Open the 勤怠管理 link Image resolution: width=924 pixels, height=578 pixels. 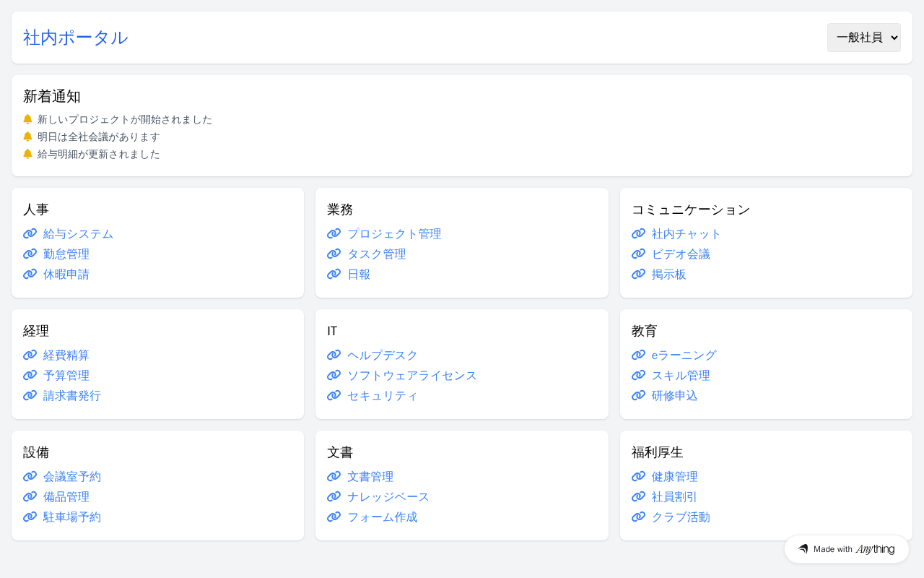(66, 254)
